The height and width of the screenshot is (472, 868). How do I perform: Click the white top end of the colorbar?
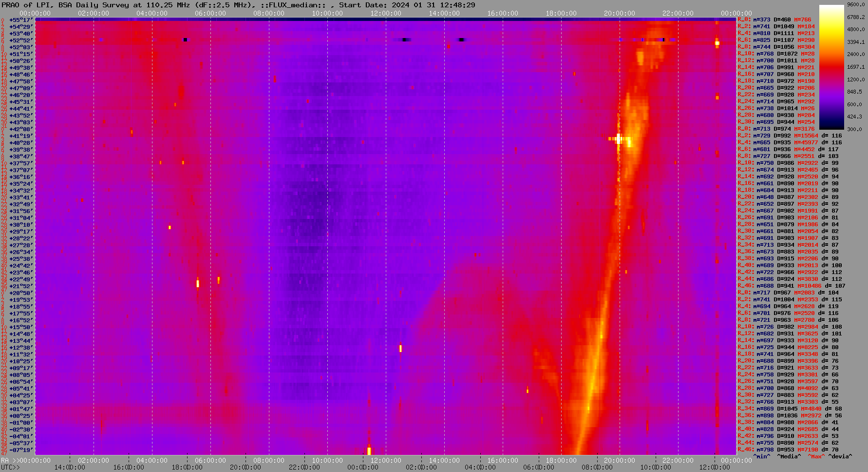point(831,8)
